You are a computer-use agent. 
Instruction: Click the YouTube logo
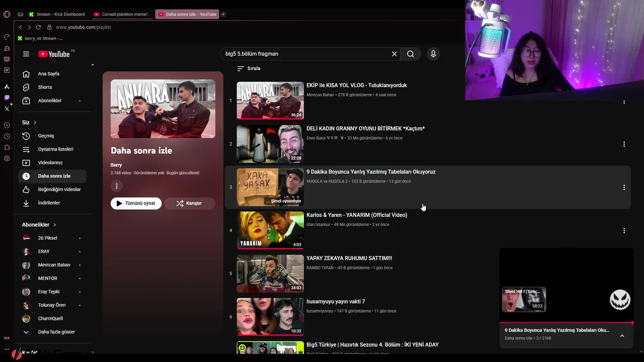54,54
